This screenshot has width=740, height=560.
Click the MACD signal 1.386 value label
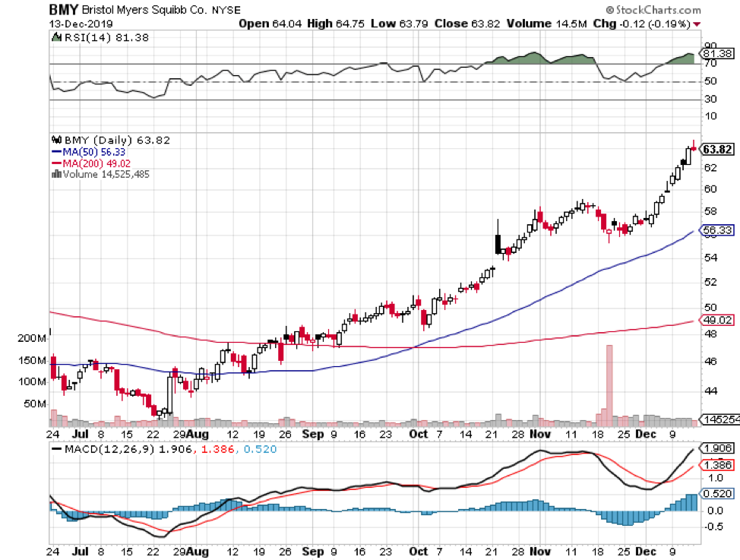[717, 464]
